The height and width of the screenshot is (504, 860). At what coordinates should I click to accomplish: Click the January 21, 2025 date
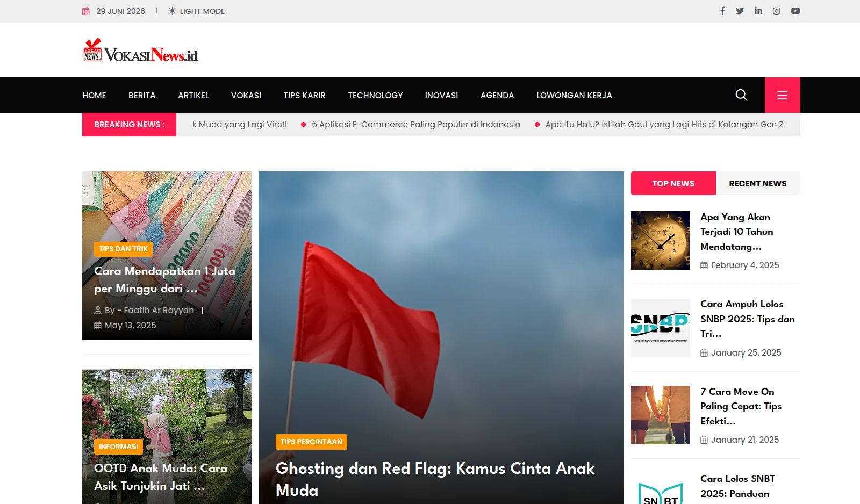(745, 440)
